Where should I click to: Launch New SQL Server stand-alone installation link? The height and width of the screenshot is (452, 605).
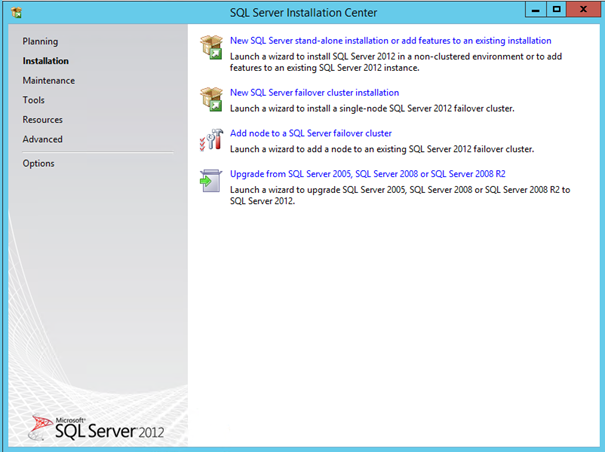pos(390,41)
